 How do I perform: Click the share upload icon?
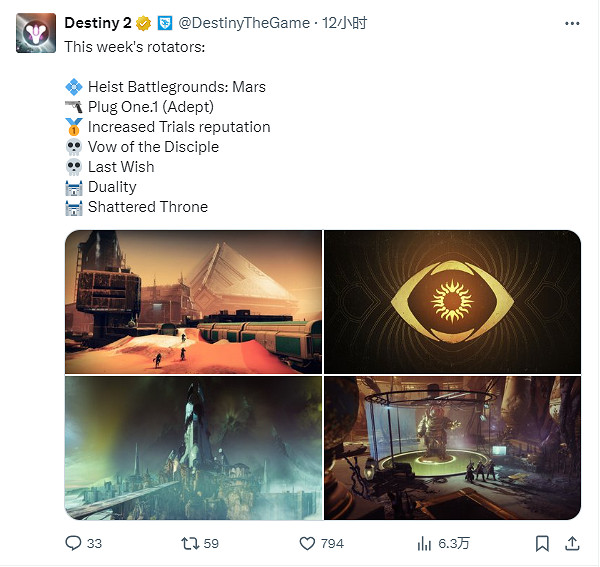(572, 543)
